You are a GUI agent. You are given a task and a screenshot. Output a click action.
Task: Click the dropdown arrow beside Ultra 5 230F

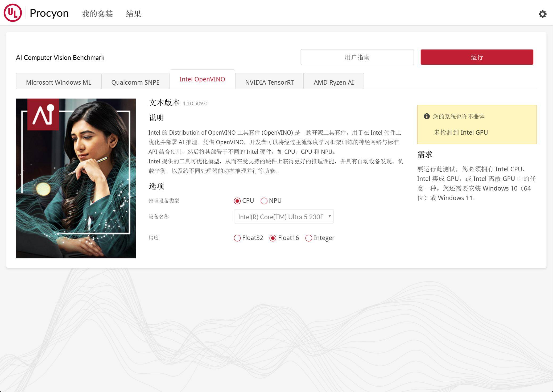[x=329, y=216]
